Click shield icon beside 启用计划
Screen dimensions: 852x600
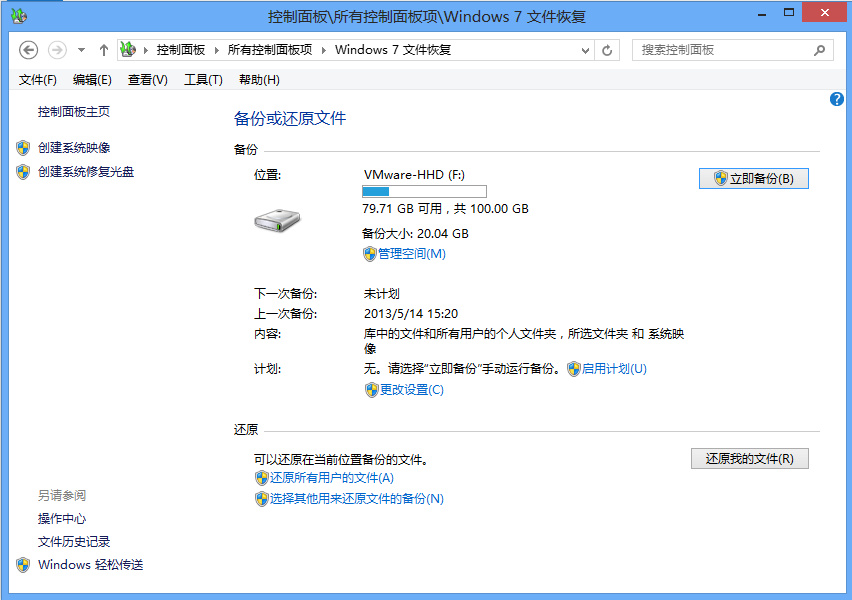coord(574,369)
